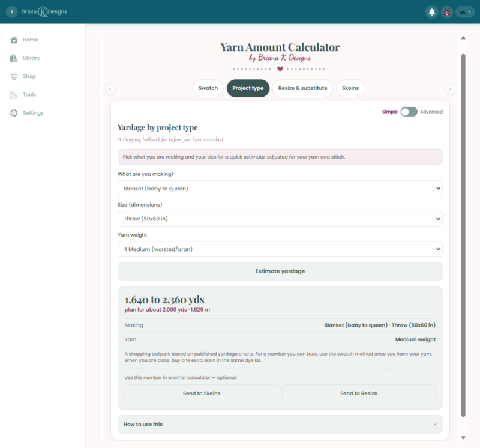This screenshot has height=448, width=480.
Task: Click the Library books icon
Action: 14,58
